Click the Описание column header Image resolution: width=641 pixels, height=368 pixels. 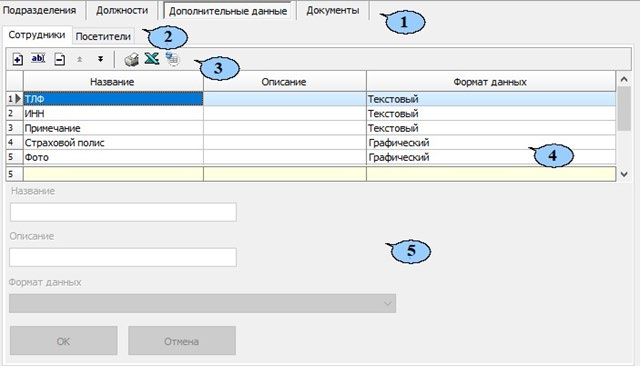285,82
